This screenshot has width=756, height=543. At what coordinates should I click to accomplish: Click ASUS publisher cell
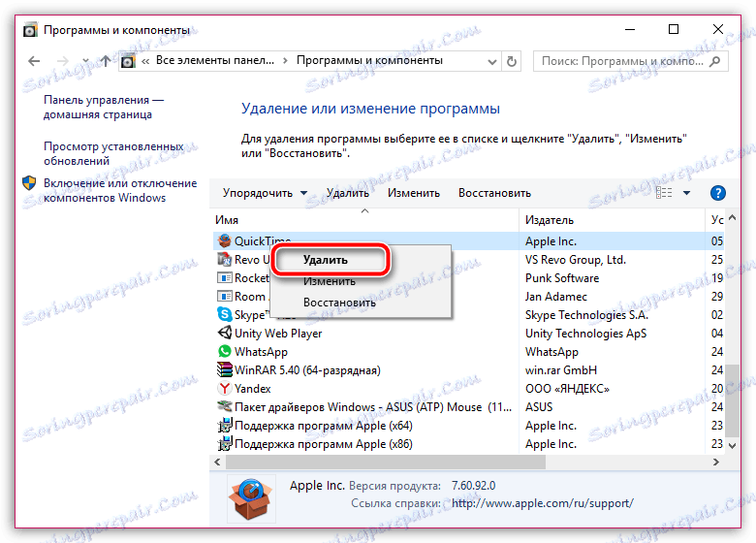(539, 407)
